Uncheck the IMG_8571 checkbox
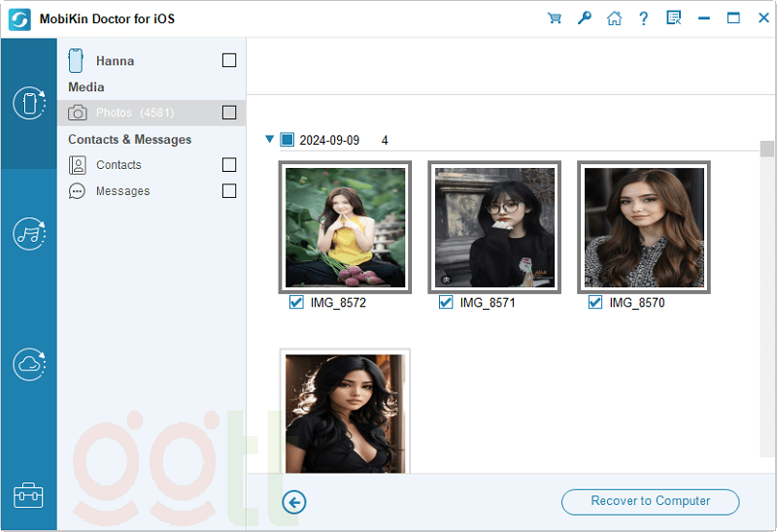 [x=446, y=303]
